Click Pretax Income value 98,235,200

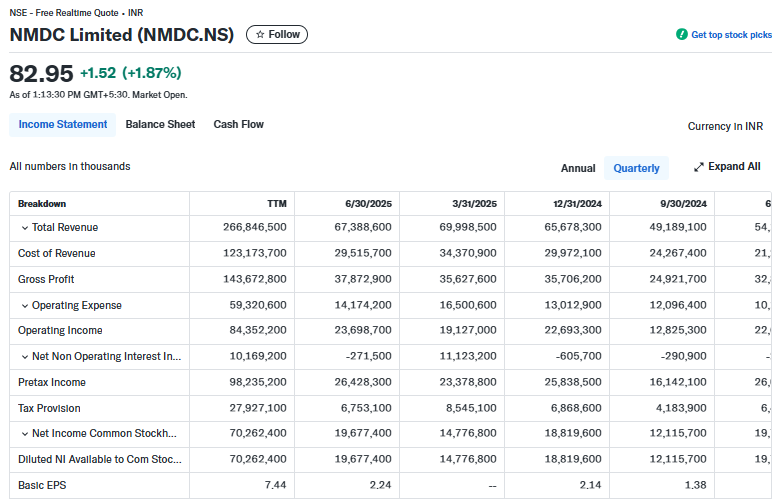pyautogui.click(x=258, y=382)
